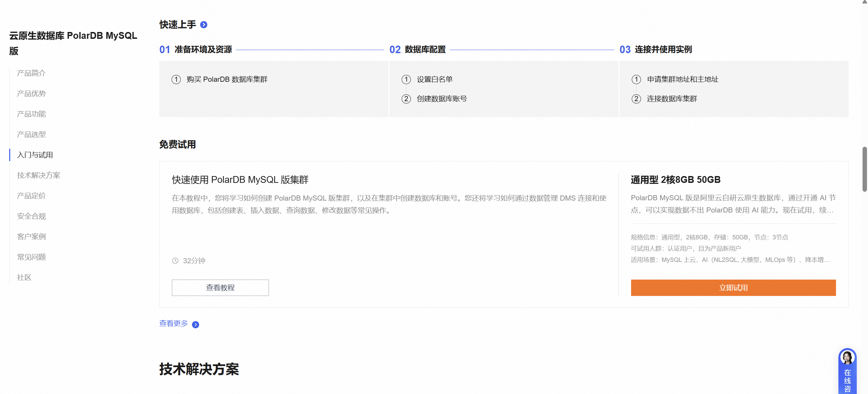Image resolution: width=868 pixels, height=394 pixels.
Task: Open the 申请集群地址和主地址 step
Action: coord(682,79)
